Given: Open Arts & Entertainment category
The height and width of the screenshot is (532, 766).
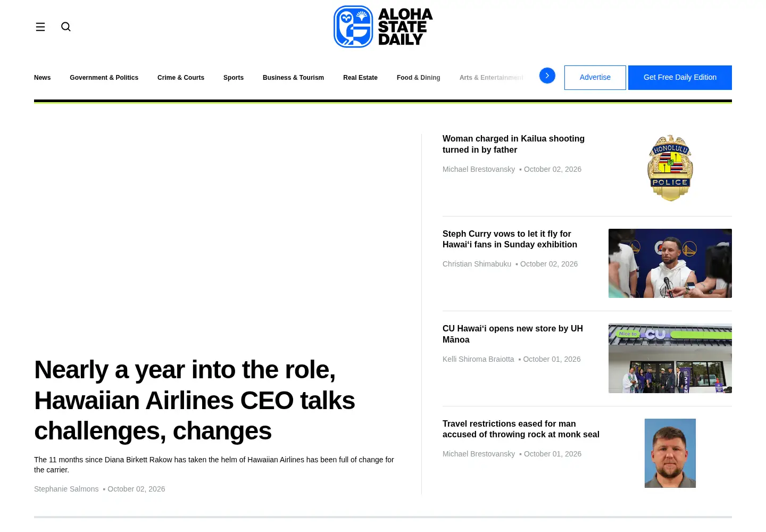Looking at the screenshot, I should pyautogui.click(x=491, y=78).
